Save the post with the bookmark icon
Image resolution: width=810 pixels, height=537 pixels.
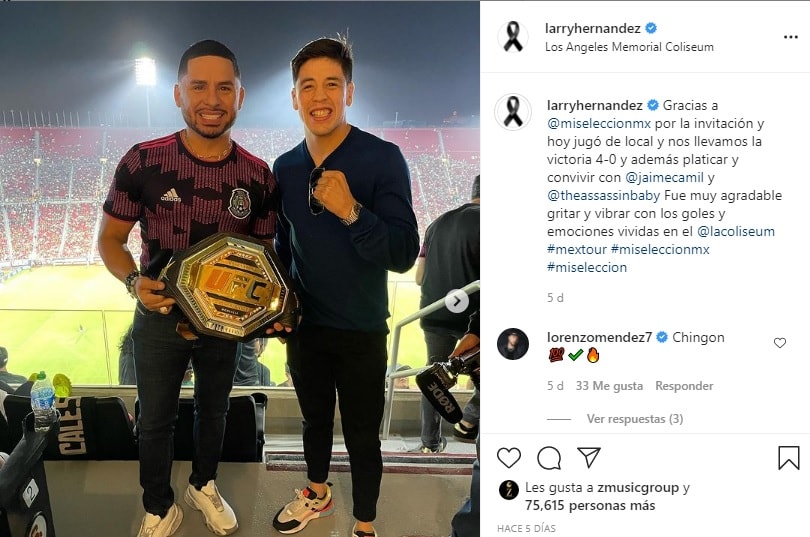click(x=789, y=457)
